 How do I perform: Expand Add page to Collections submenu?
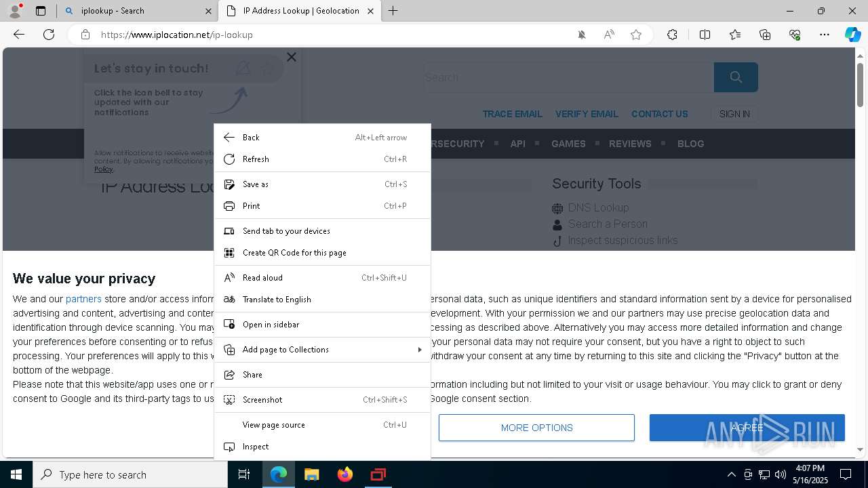click(x=322, y=350)
